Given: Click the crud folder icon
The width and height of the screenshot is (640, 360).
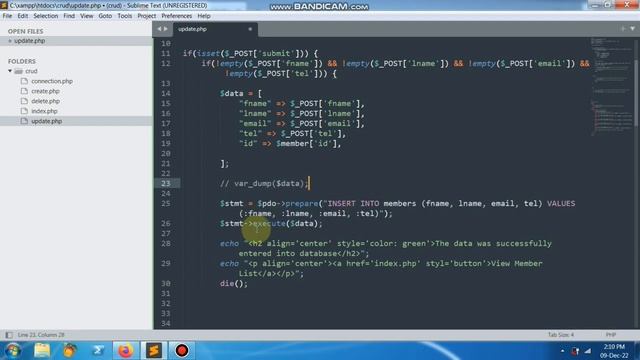Looking at the screenshot, I should click(x=18, y=71).
